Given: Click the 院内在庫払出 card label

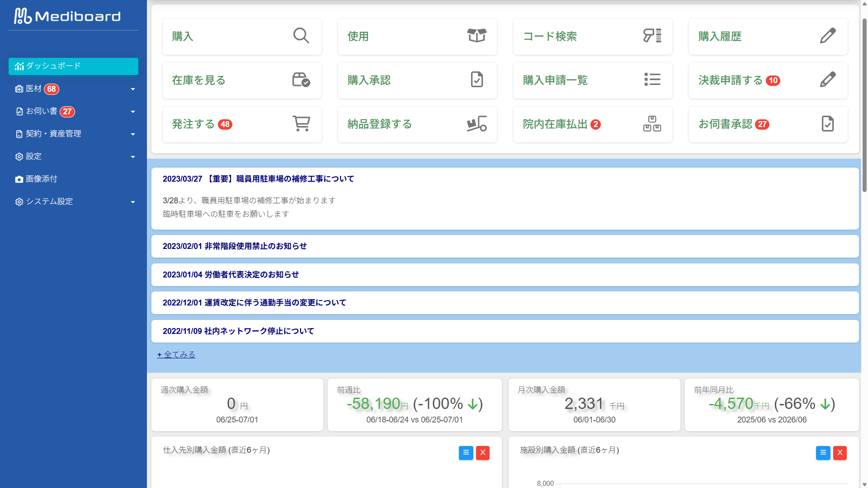Looking at the screenshot, I should point(555,124).
